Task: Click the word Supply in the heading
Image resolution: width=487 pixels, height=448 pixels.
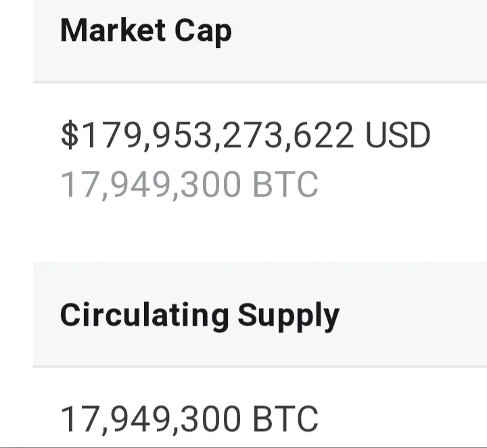Action: [x=289, y=317]
